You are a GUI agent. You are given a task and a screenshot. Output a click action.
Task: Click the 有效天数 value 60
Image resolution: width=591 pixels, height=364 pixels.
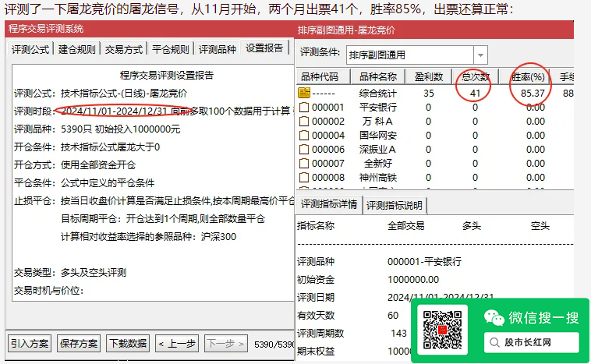(x=393, y=316)
